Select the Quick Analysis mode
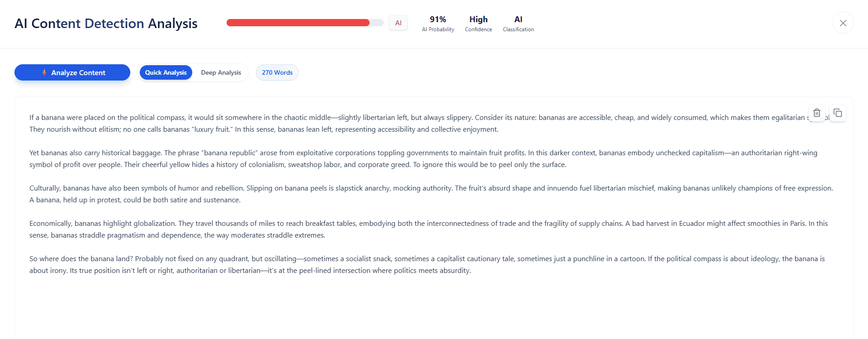868x339 pixels. (166, 72)
